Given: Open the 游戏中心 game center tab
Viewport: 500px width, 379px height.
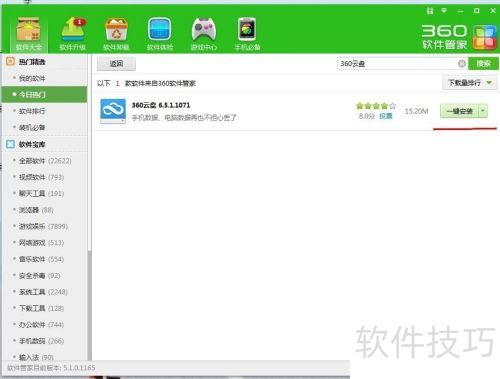Looking at the screenshot, I should (203, 34).
